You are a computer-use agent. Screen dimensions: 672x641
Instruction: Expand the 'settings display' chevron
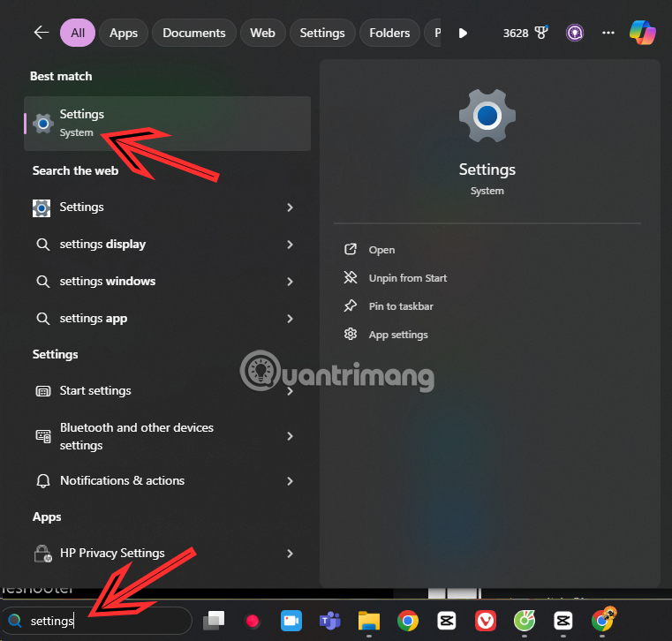(291, 245)
